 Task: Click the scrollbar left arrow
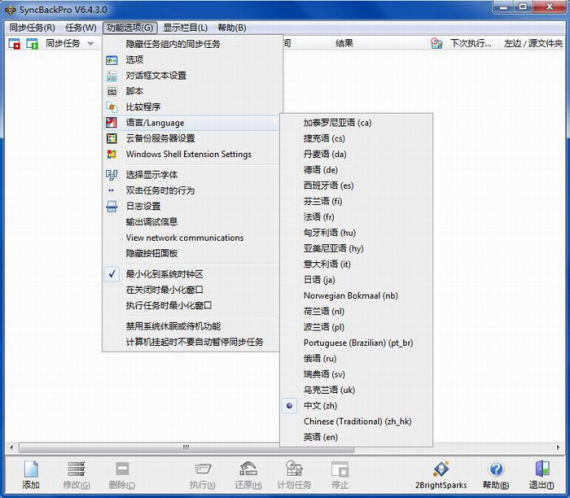point(12,447)
